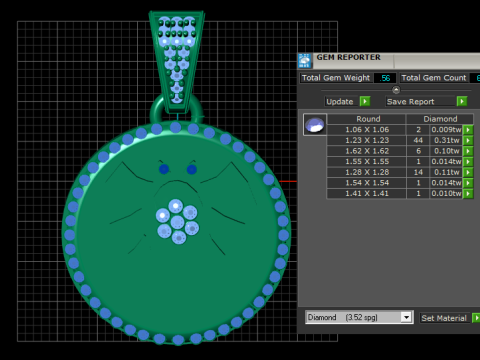The width and height of the screenshot is (480, 360).
Task: Select the 1.23 X 1.23 size cell
Action: click(367, 140)
